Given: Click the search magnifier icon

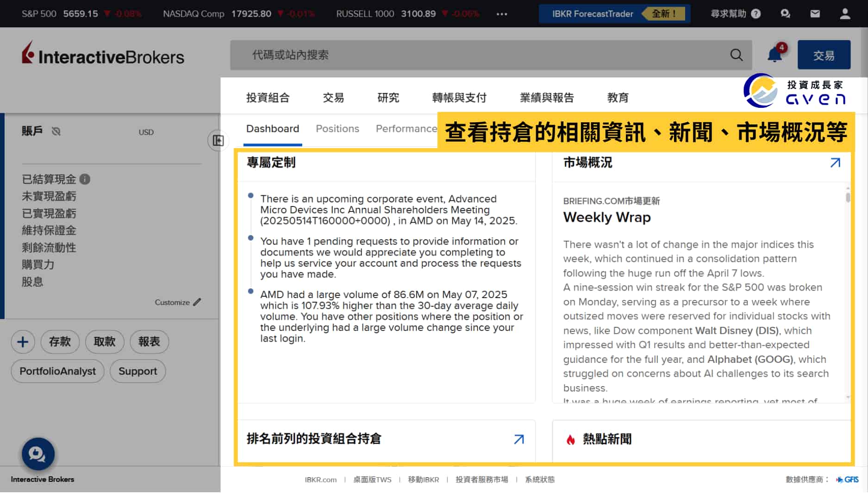Looking at the screenshot, I should click(736, 55).
